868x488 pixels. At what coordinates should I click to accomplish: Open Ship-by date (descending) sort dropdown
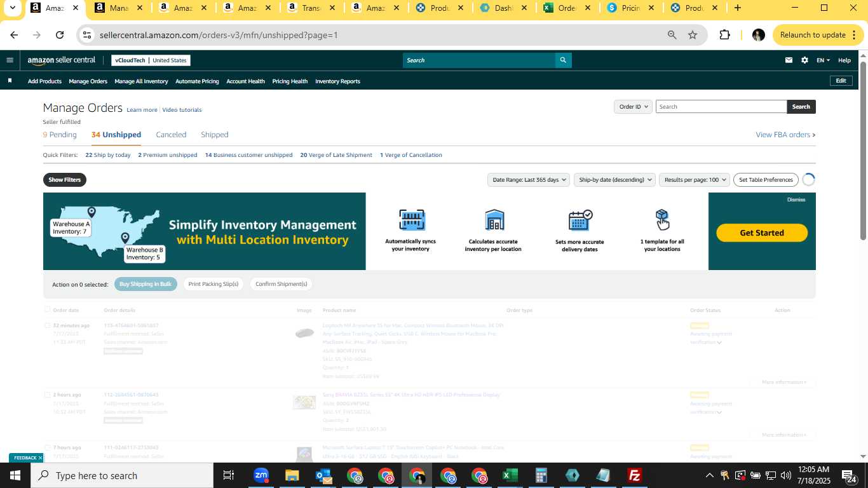point(614,180)
